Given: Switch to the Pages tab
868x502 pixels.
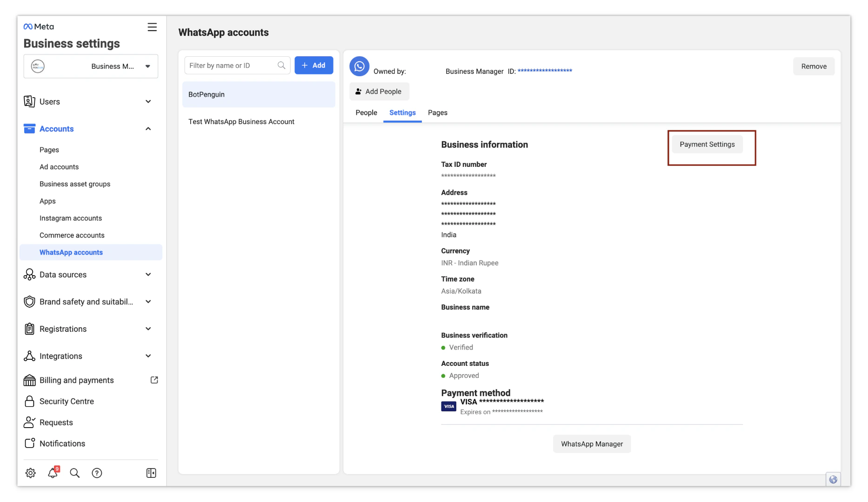Looking at the screenshot, I should (438, 112).
